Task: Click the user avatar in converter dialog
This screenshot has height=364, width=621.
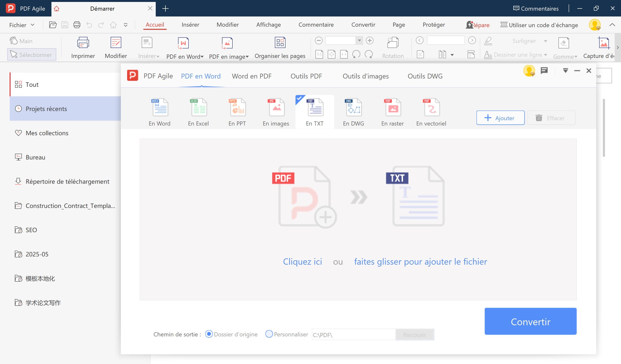Action: 529,71
